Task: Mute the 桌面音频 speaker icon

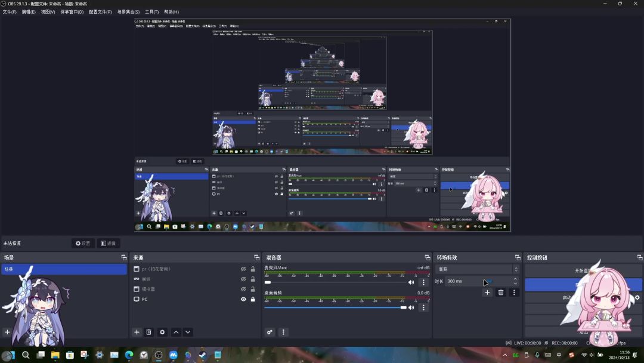Action: click(411, 307)
